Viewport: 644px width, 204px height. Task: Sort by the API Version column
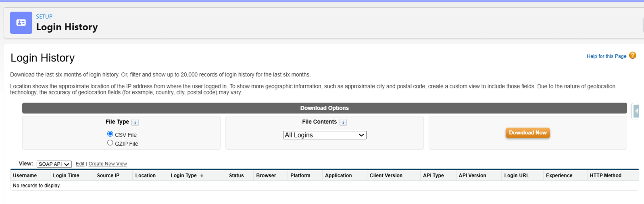click(x=472, y=175)
